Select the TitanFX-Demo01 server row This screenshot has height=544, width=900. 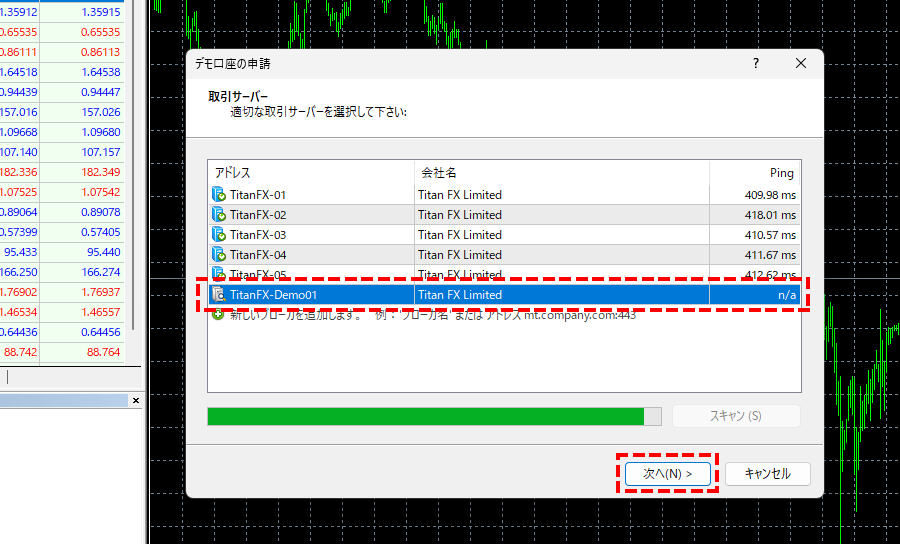pos(505,294)
